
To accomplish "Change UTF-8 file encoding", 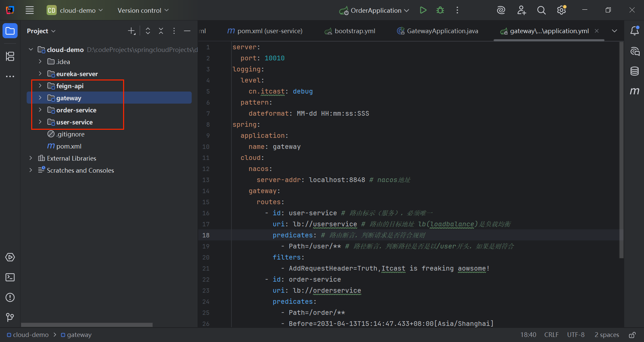I will point(576,335).
